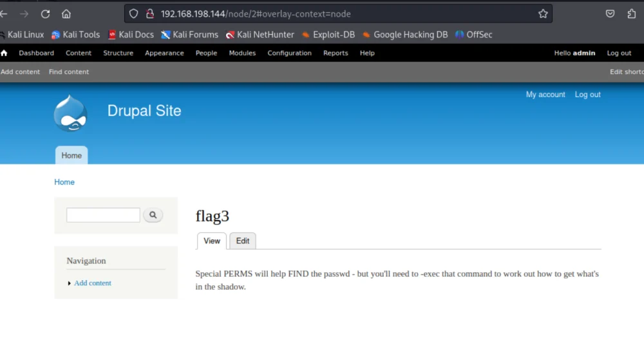The width and height of the screenshot is (644, 340).
Task: Open the Help admin menu
Action: (367, 53)
